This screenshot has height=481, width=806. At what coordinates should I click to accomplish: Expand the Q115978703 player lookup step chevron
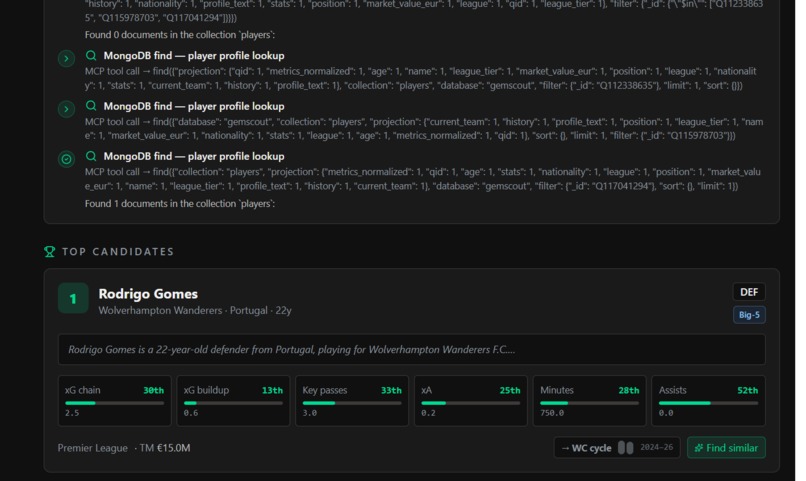66,109
